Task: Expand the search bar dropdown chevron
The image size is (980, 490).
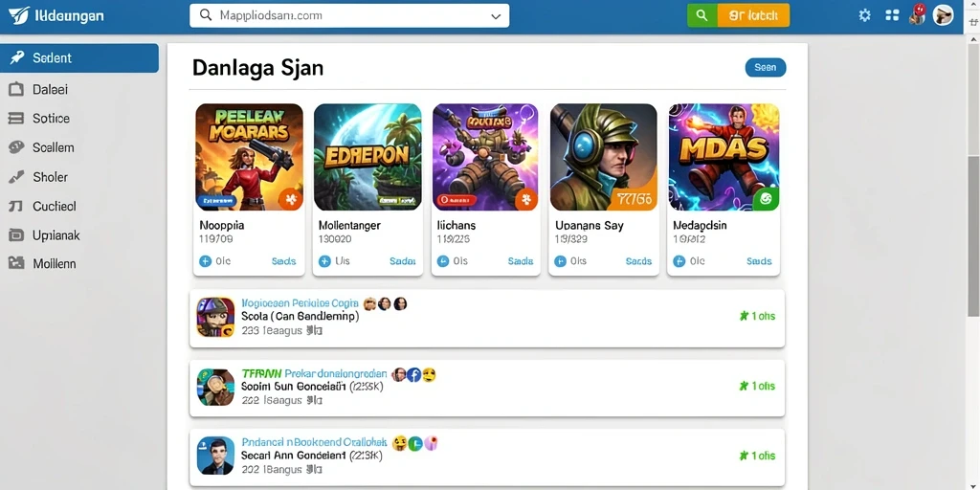Action: pos(497,16)
